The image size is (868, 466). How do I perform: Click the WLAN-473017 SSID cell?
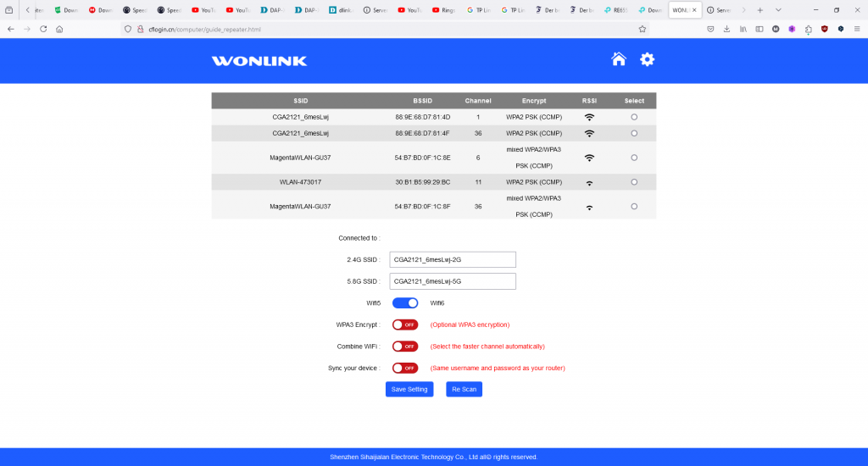pos(300,182)
